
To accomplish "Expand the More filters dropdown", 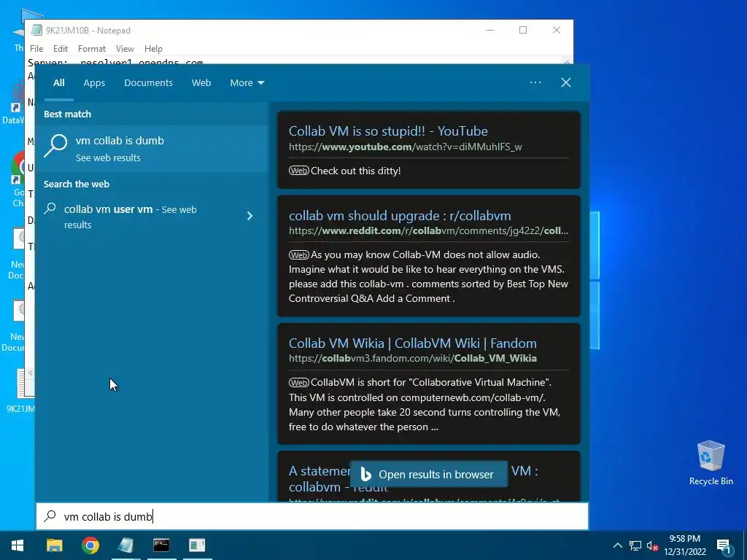I will point(247,83).
